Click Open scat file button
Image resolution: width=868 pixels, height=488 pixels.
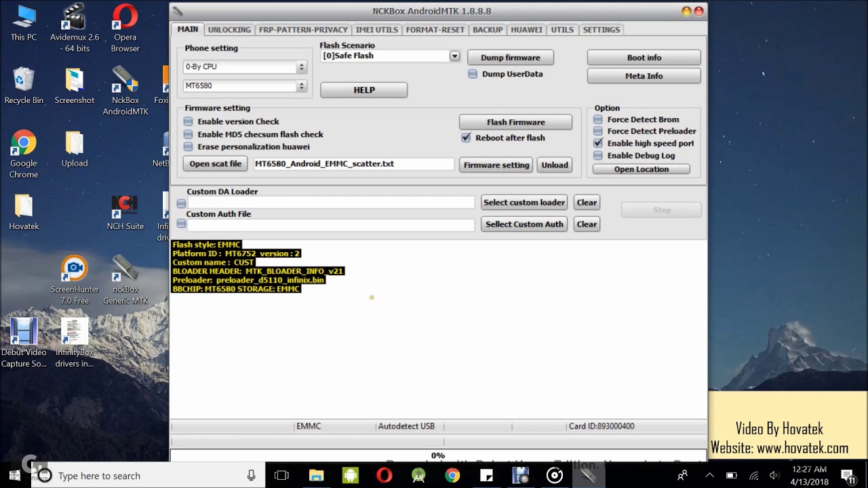click(x=216, y=164)
